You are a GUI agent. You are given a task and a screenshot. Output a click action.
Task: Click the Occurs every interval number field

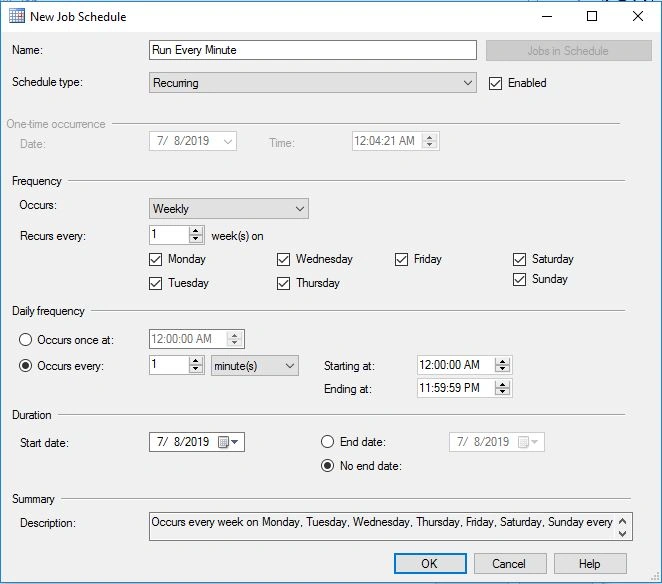[169, 365]
